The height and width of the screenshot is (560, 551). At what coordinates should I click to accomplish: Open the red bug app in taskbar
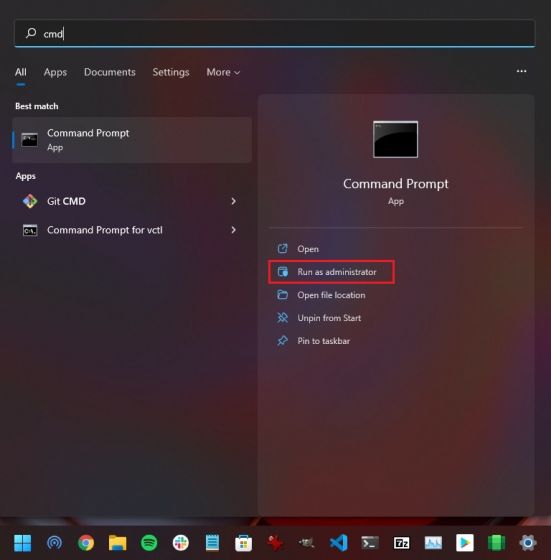tap(275, 543)
